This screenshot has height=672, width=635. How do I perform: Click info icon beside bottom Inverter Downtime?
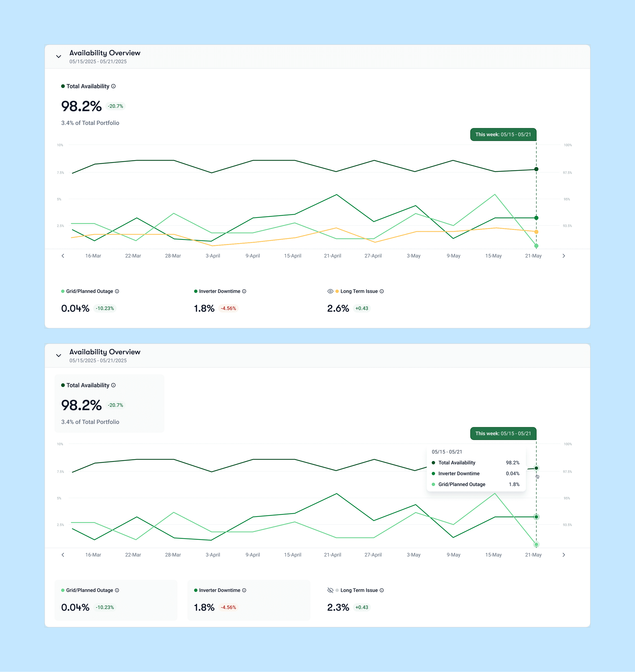(x=244, y=590)
